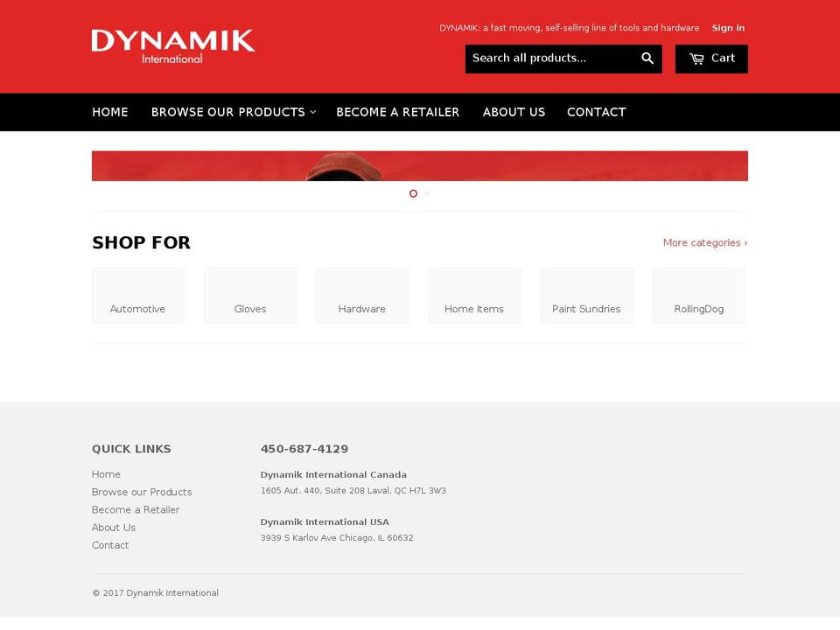This screenshot has width=840, height=630.
Task: Click the search magnifier icon
Action: tap(647, 59)
